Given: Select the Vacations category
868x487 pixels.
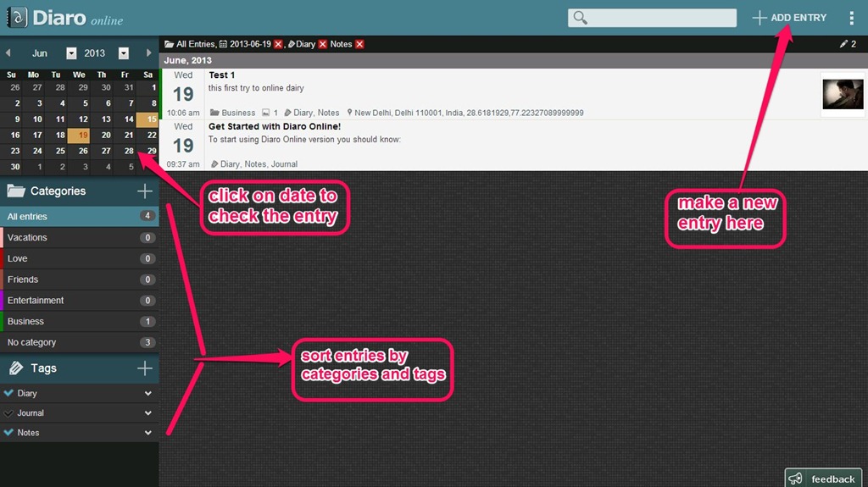Looking at the screenshot, I should (80, 237).
